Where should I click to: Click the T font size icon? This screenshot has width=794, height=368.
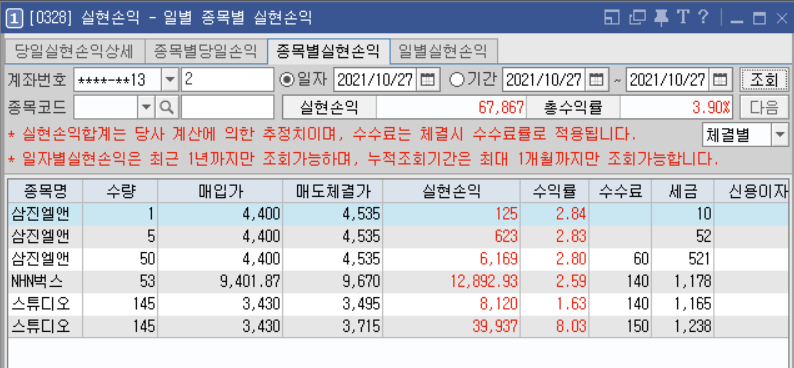[x=683, y=18]
